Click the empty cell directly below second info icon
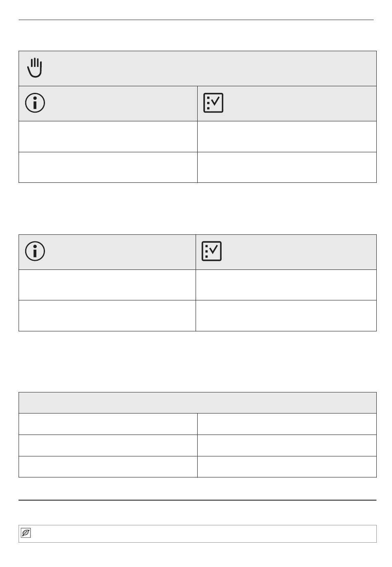Image resolution: width=392 pixels, height=567 pixels. point(107,285)
